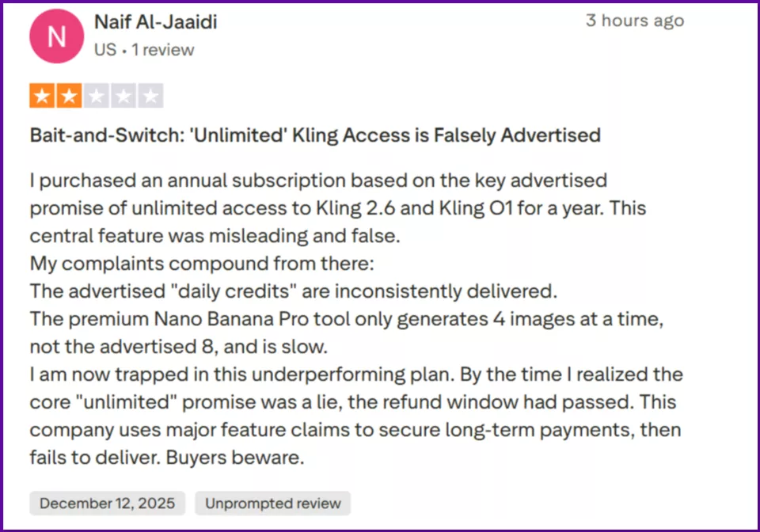Screen dimensions: 760x532
Task: Click the 'December 12, 2025' date chip
Action: [x=107, y=503]
